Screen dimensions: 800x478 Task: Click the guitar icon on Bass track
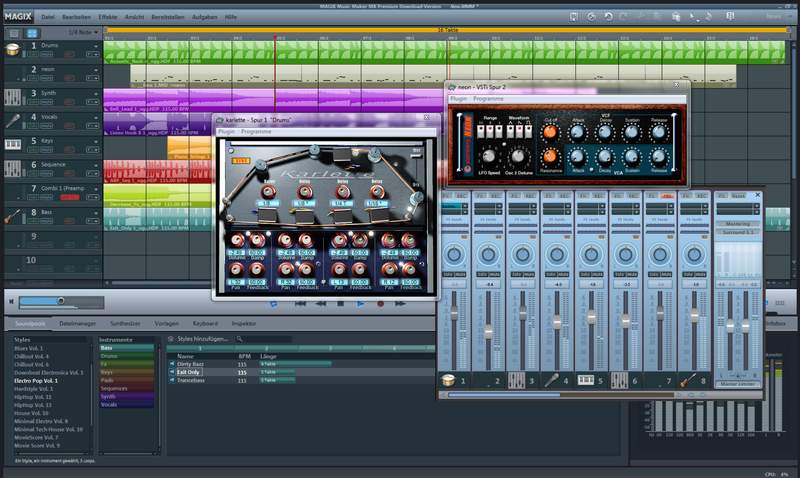point(12,216)
